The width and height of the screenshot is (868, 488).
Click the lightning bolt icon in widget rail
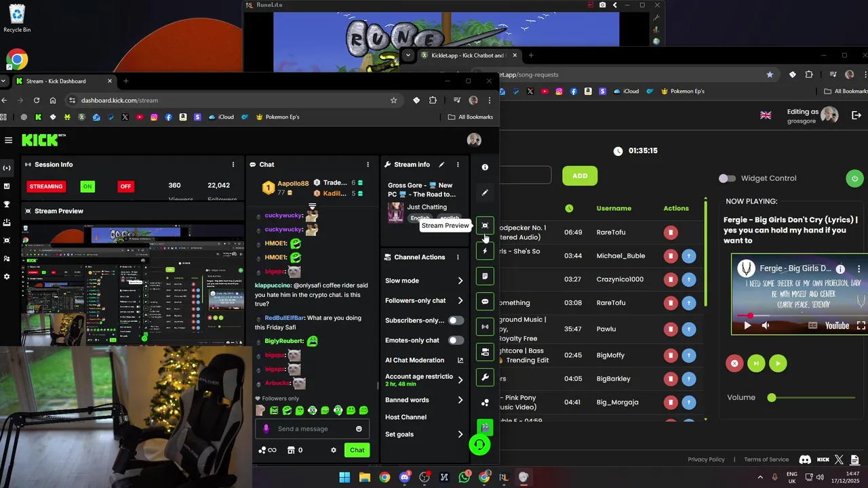485,251
